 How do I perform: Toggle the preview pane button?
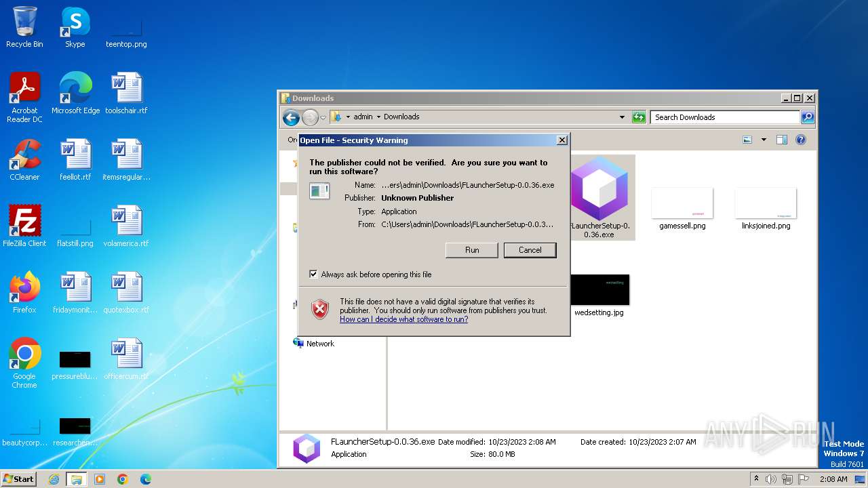click(781, 140)
